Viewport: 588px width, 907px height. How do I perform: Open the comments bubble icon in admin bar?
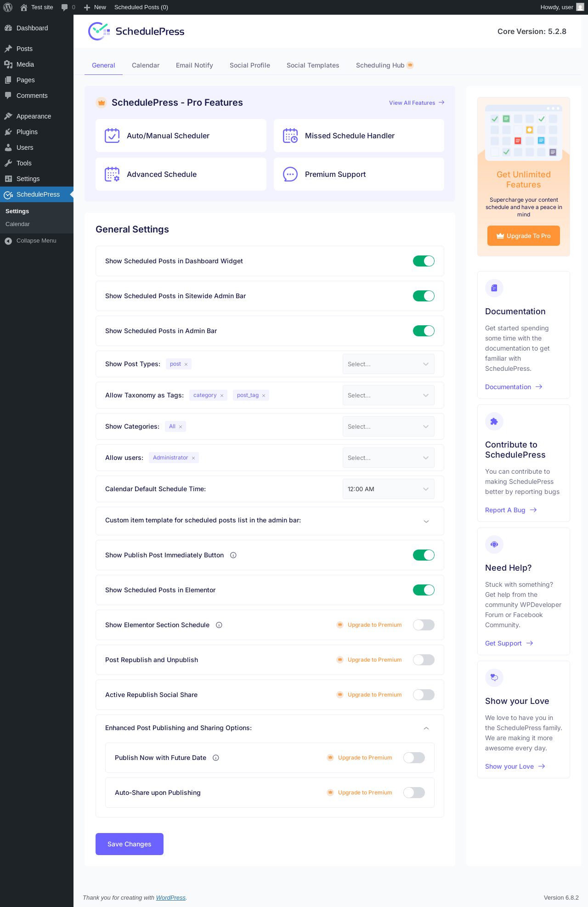tap(64, 7)
